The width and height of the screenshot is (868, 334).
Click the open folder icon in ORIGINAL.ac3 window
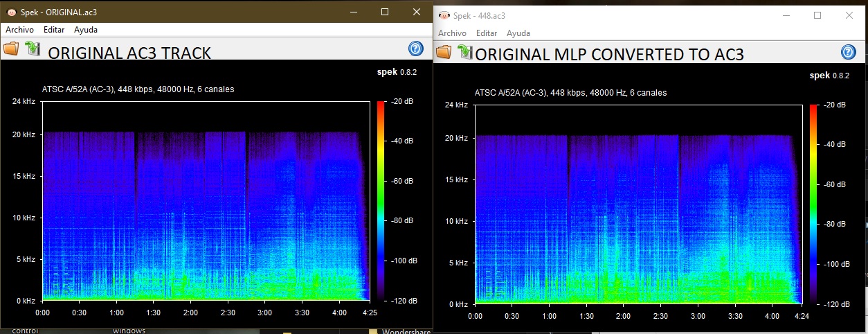point(11,49)
